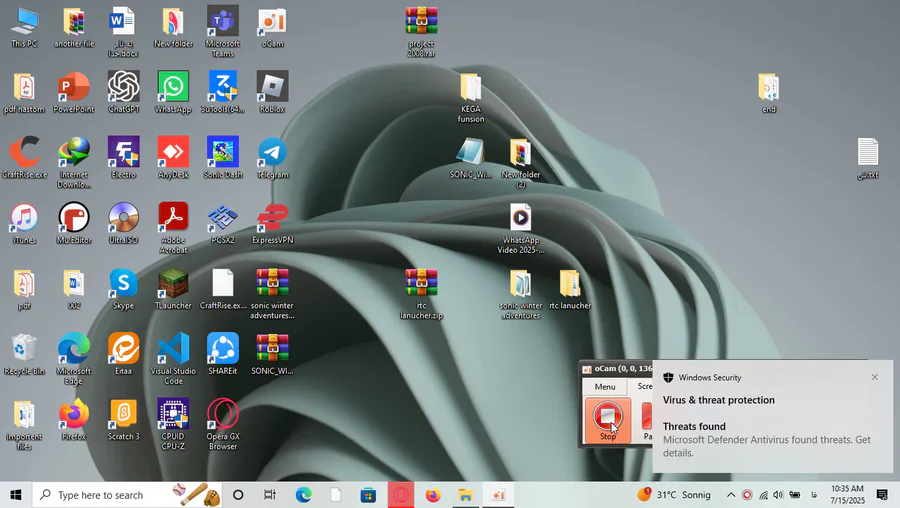Screen dimensions: 900x508
Task: Open the ExpressVPN shortcut
Action: tap(272, 223)
